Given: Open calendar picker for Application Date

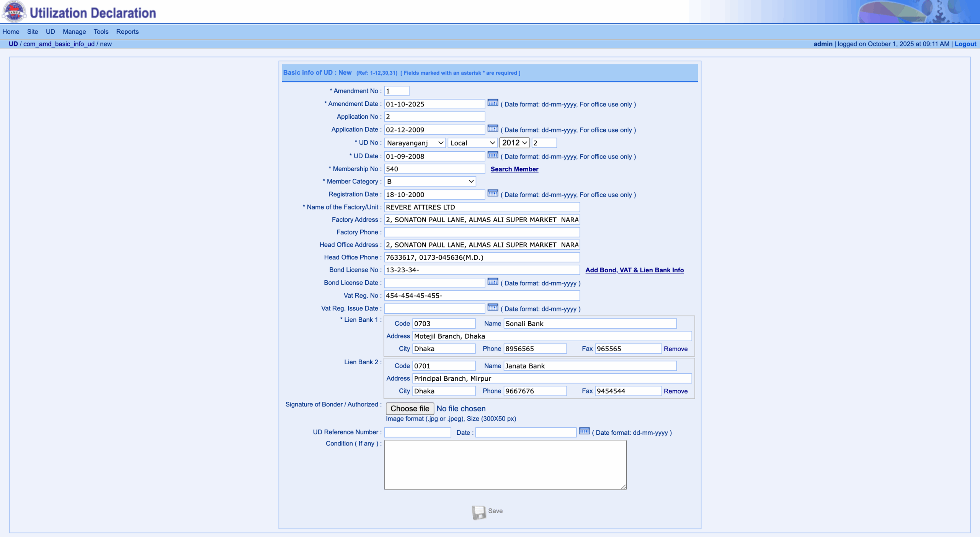Looking at the screenshot, I should point(493,129).
